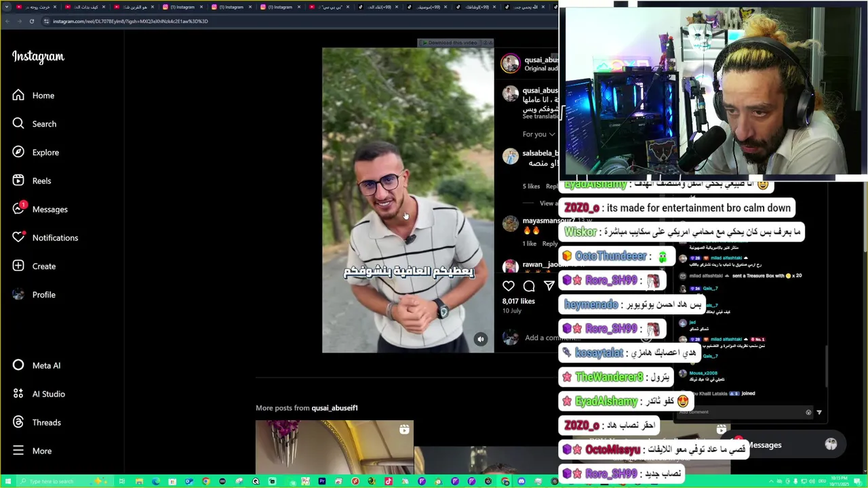Open Instagram Home from the sidebar
The image size is (868, 488).
tap(33, 96)
